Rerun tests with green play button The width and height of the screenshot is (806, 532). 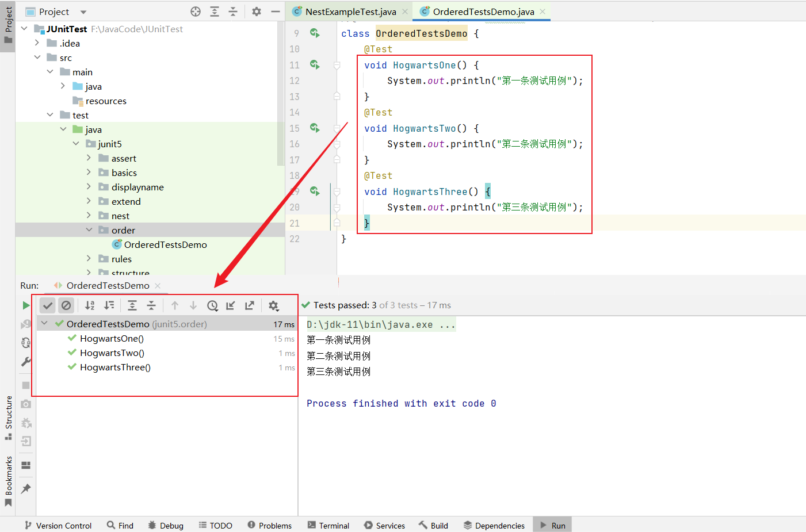tap(26, 305)
